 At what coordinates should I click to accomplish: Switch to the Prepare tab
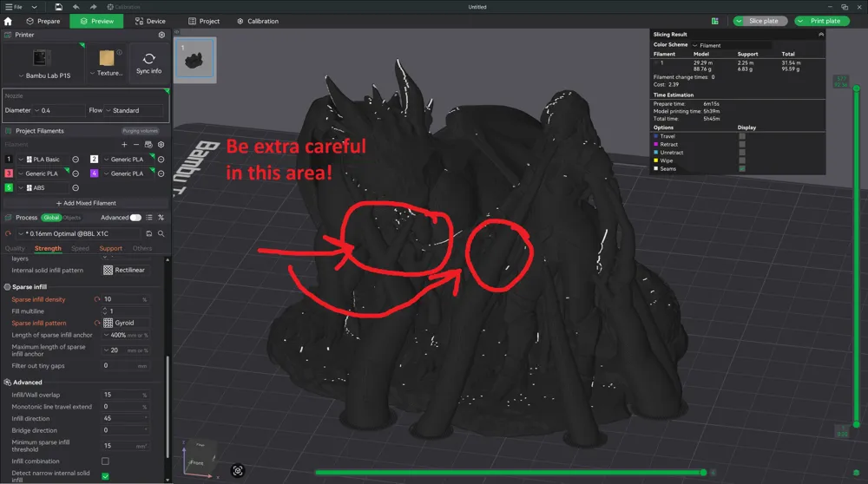pos(43,21)
